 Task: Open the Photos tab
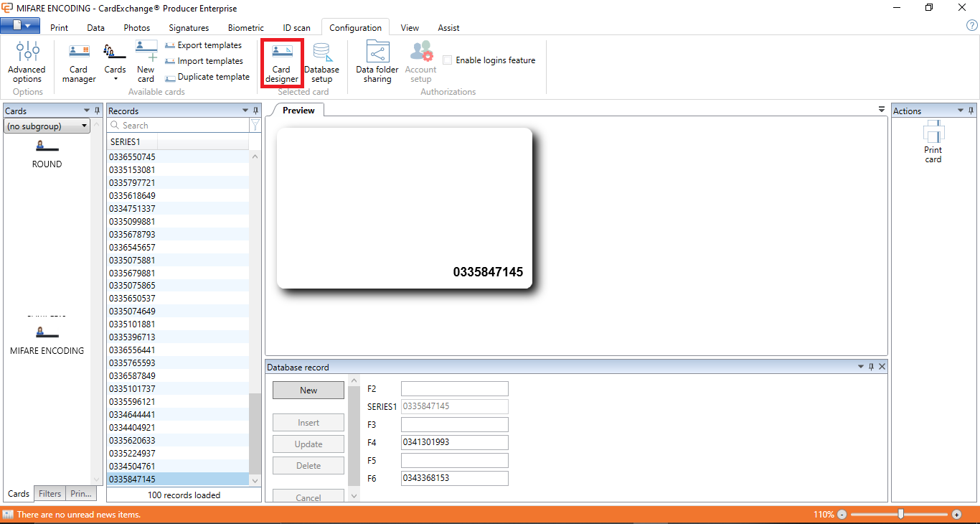pos(137,28)
